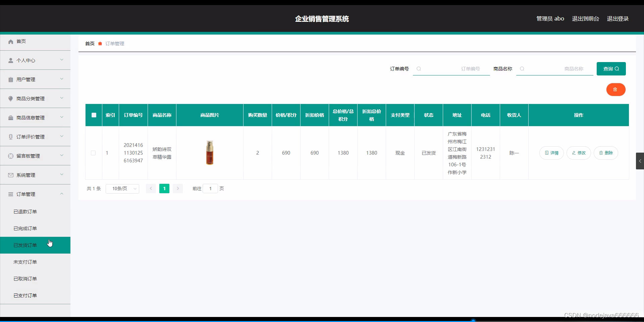644x322 pixels.
Task: Select 已发货订单 submenu item
Action: 35,245
